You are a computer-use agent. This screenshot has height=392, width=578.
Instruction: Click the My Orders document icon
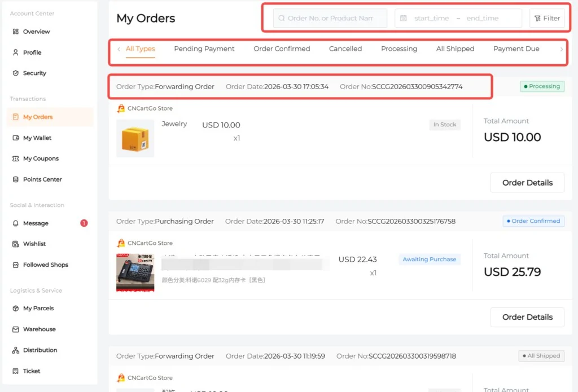pos(15,117)
